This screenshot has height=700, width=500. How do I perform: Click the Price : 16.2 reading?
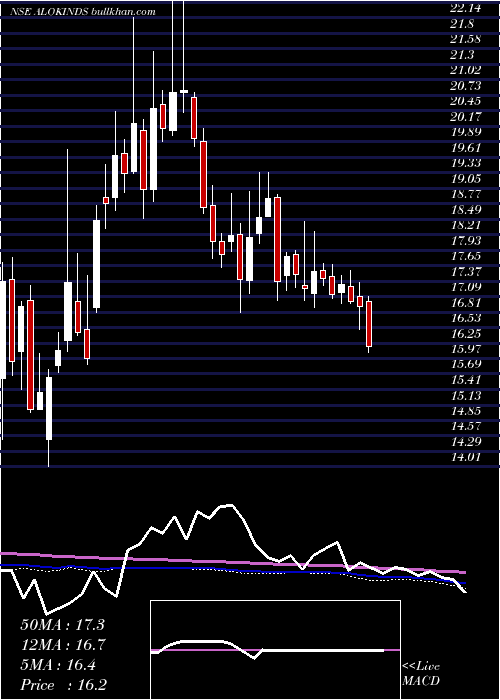pos(64,685)
